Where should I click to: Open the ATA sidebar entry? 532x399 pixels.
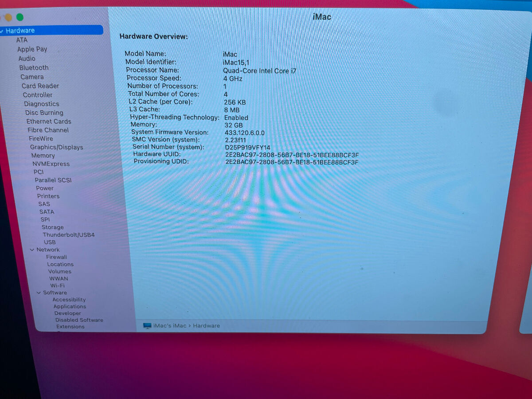(22, 40)
